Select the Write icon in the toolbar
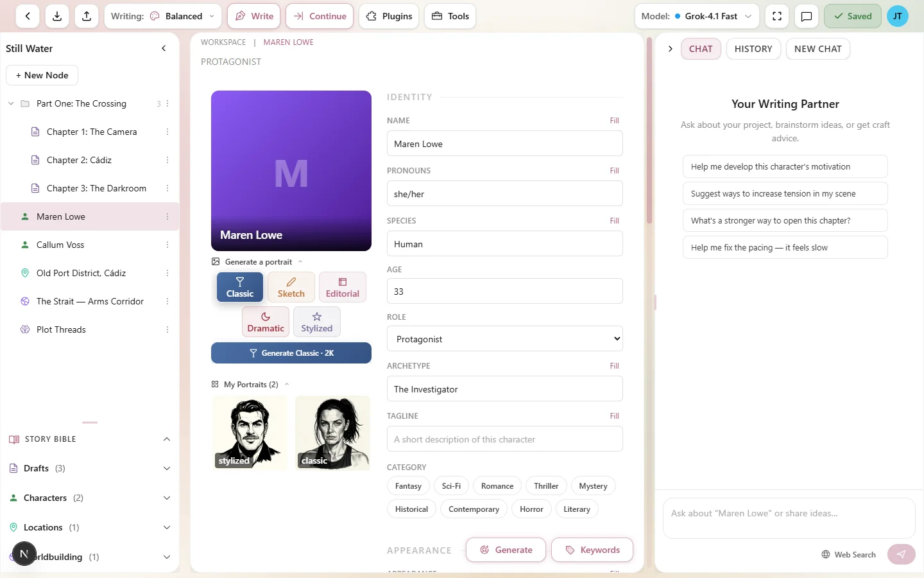The width and height of the screenshot is (924, 578). click(253, 16)
